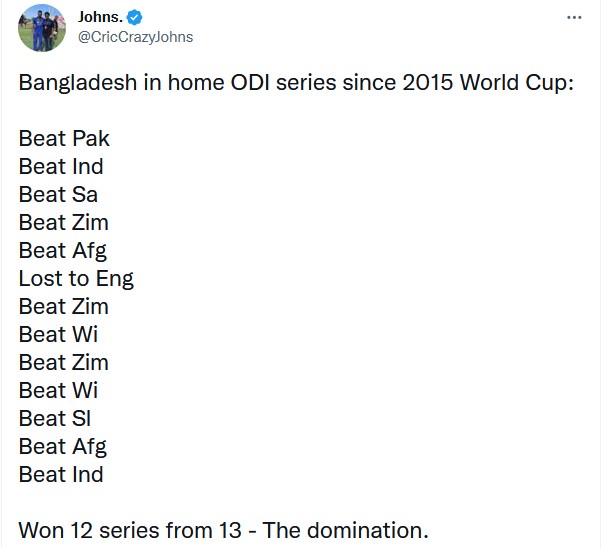Click the 'Beat Sa' line

coord(58,195)
